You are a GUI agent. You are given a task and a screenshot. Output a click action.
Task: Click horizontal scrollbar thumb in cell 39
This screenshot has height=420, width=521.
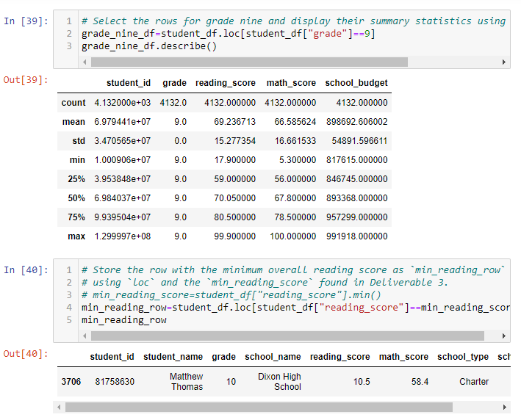click(249, 62)
